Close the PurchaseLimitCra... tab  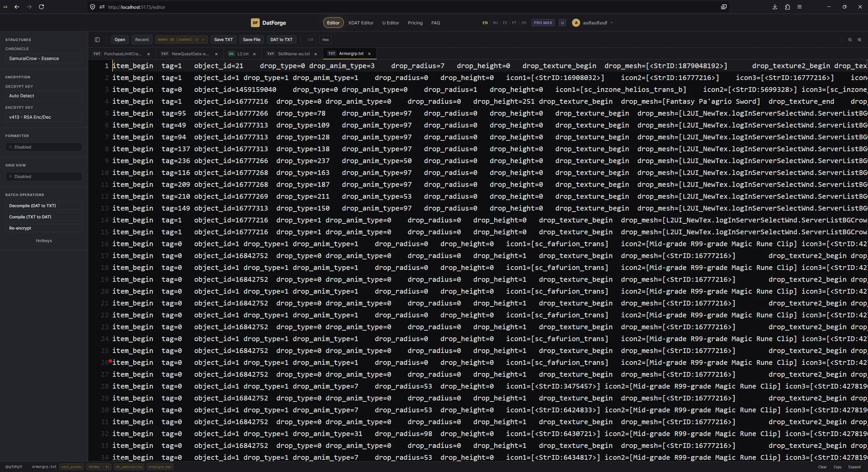pyautogui.click(x=149, y=54)
